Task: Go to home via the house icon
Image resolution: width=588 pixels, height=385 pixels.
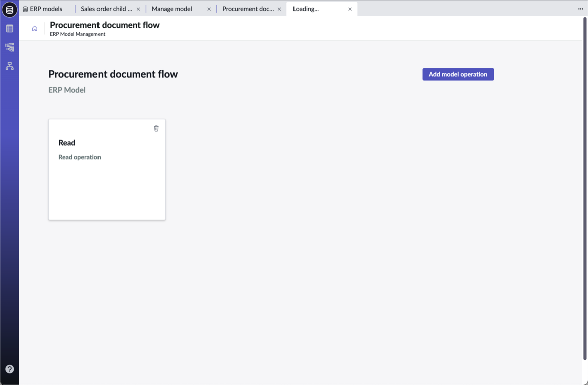Action: click(x=35, y=29)
